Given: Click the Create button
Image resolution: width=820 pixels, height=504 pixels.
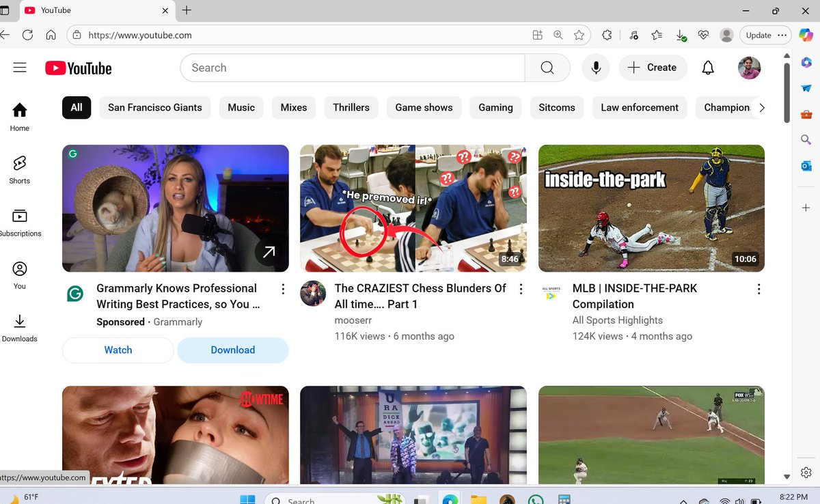Looking at the screenshot, I should pos(653,68).
